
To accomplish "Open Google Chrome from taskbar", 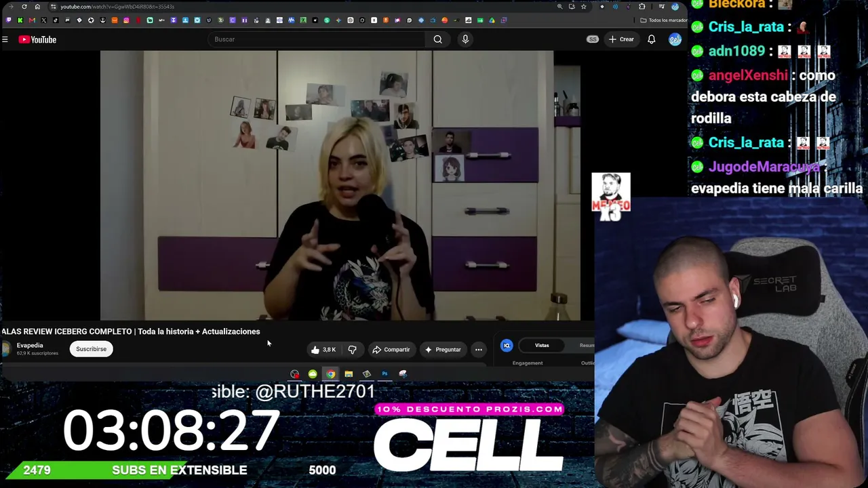I will tap(330, 374).
